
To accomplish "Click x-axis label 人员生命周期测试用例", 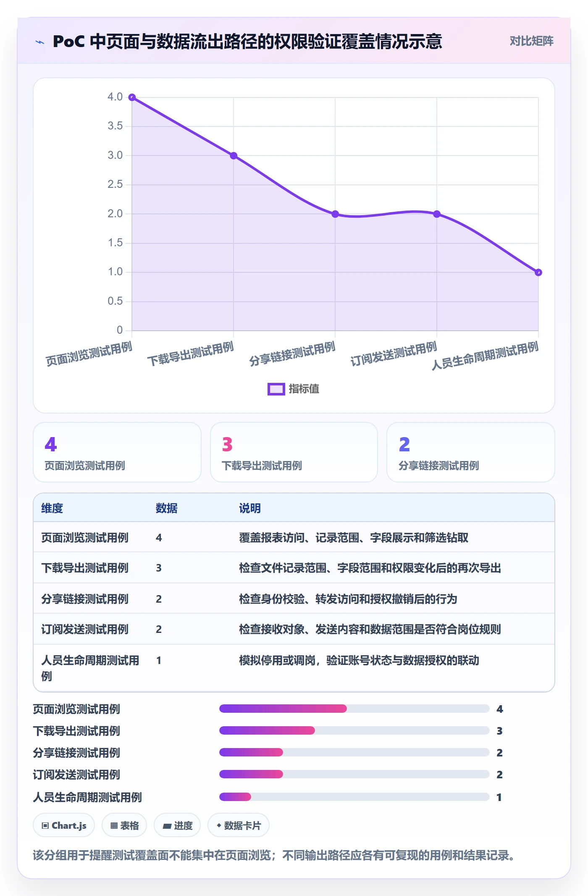I will tap(485, 356).
